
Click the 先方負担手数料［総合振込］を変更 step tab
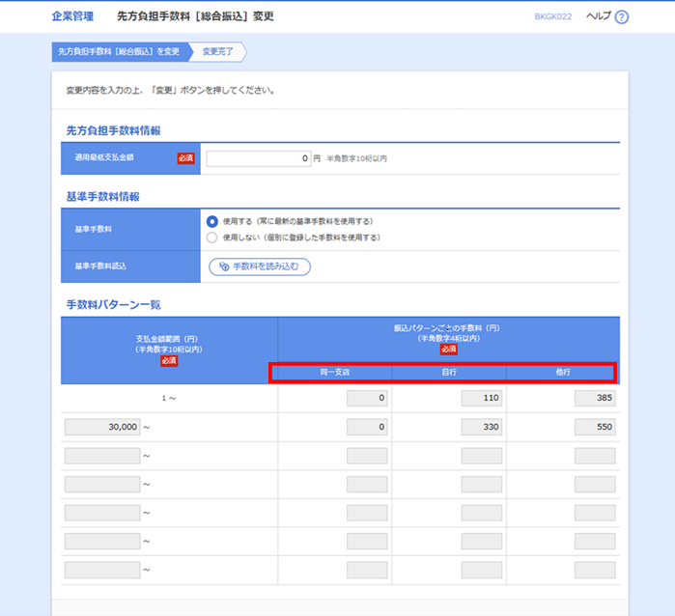(x=120, y=52)
